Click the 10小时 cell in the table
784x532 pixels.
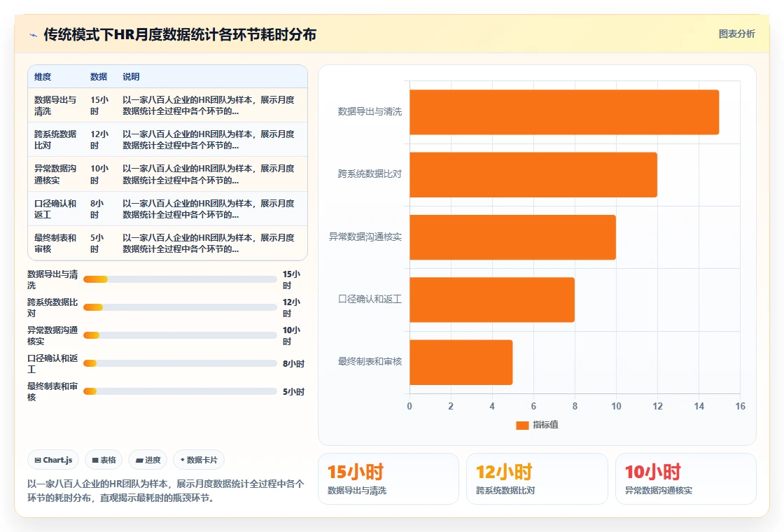pyautogui.click(x=99, y=174)
